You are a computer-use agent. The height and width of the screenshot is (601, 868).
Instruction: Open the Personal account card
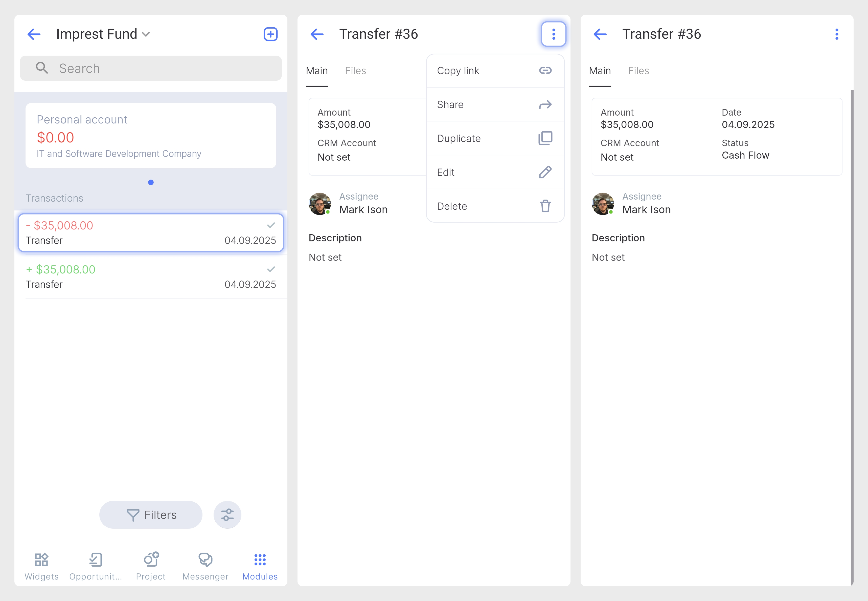(150, 136)
